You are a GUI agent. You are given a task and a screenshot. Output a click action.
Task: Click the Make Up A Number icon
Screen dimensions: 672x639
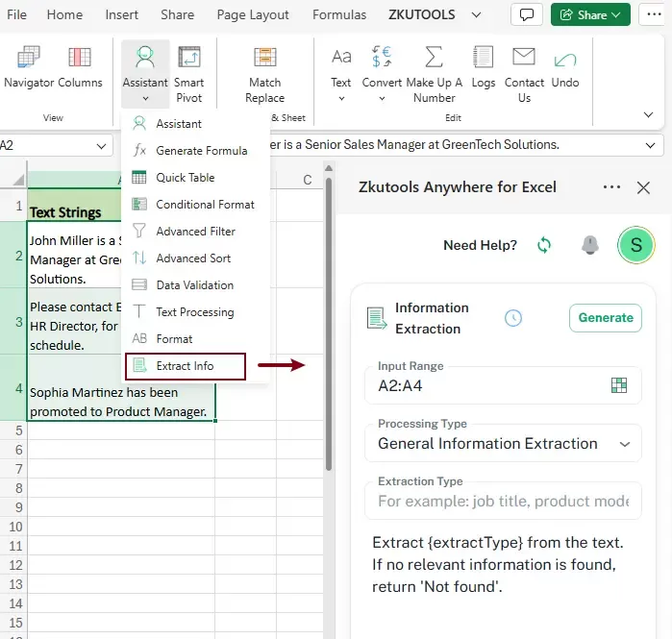click(x=434, y=57)
